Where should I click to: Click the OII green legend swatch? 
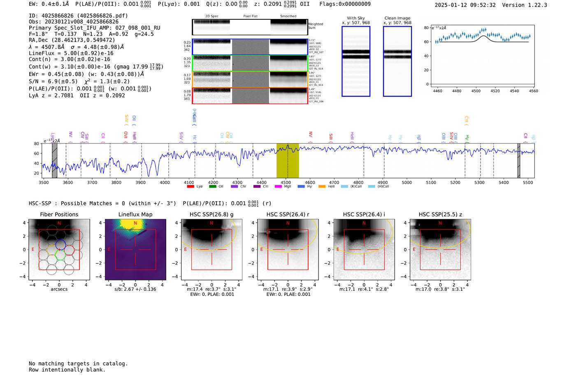213,186
